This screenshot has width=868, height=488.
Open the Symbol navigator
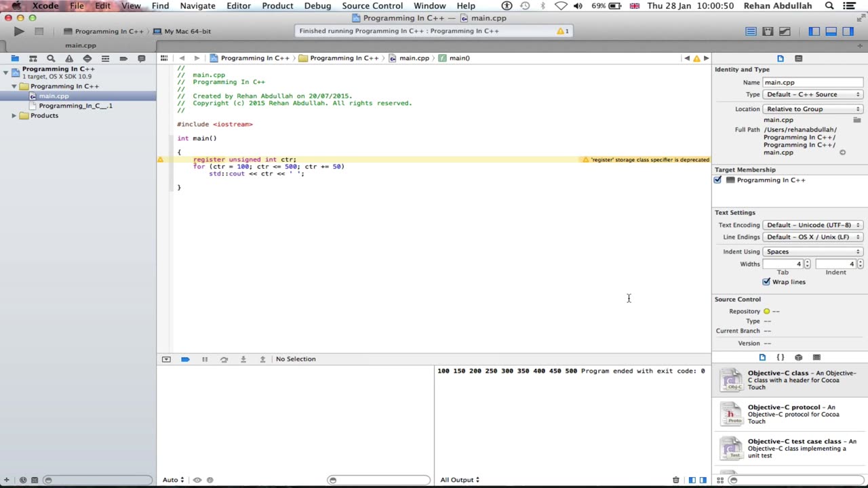click(x=33, y=59)
